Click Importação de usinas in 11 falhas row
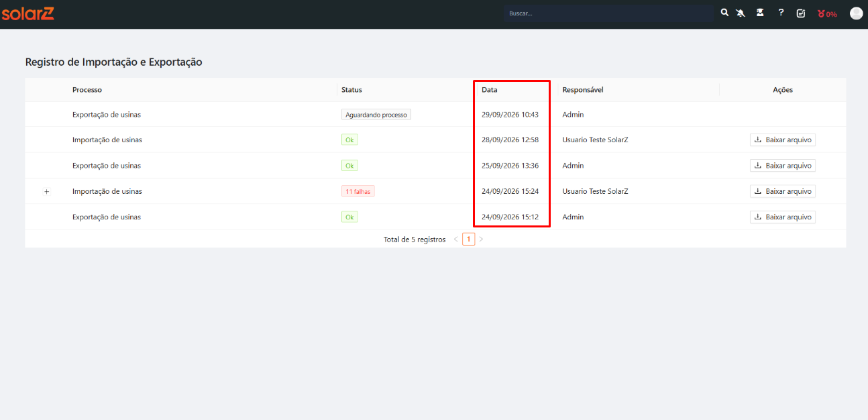Viewport: 868px width, 420px height. pyautogui.click(x=107, y=191)
